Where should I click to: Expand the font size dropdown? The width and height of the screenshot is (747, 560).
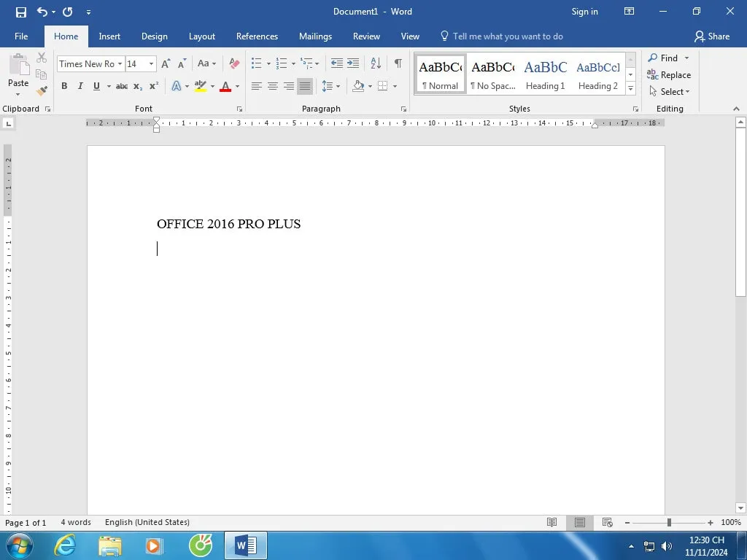pyautogui.click(x=152, y=64)
